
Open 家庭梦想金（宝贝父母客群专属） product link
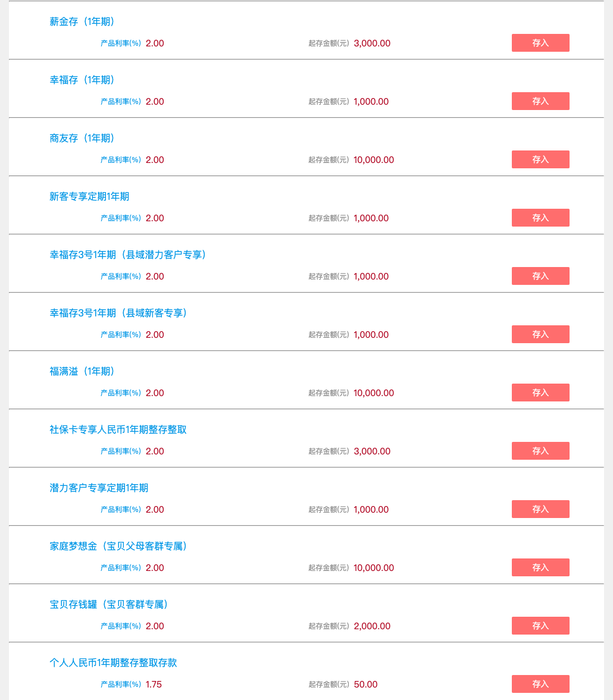(118, 547)
